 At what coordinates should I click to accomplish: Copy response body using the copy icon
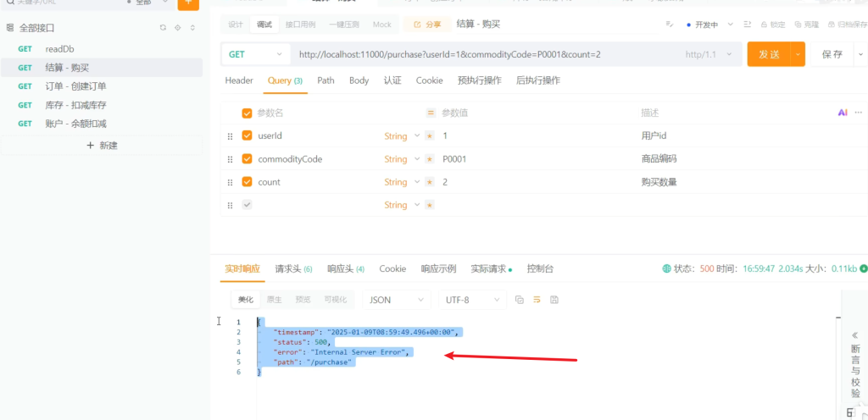[x=520, y=300]
